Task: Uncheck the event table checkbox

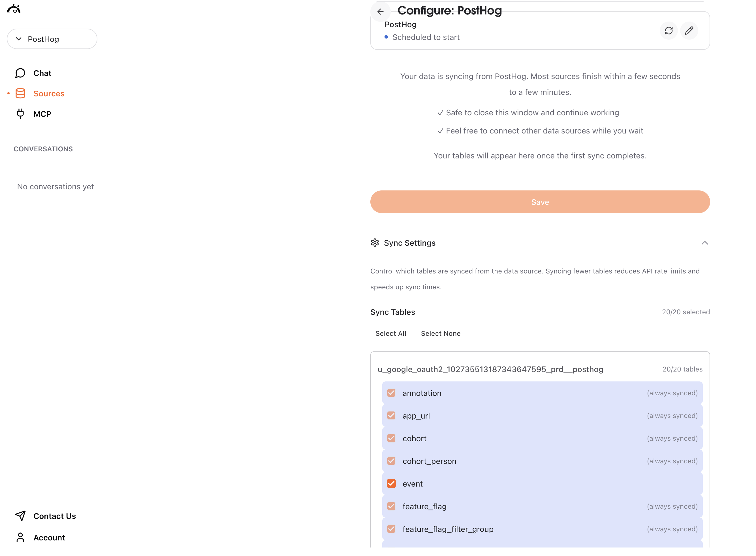Action: (391, 484)
